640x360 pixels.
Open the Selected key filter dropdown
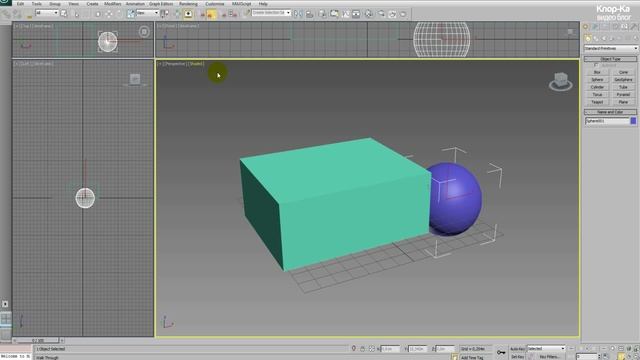coord(546,349)
